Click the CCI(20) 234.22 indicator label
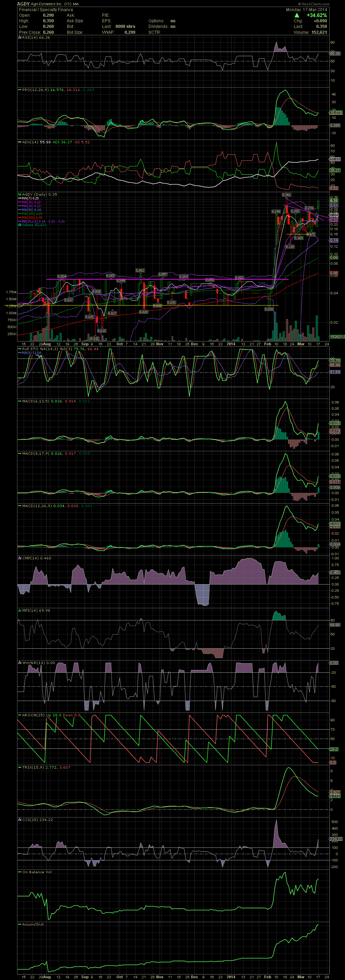The image size is (345, 980). point(37,820)
